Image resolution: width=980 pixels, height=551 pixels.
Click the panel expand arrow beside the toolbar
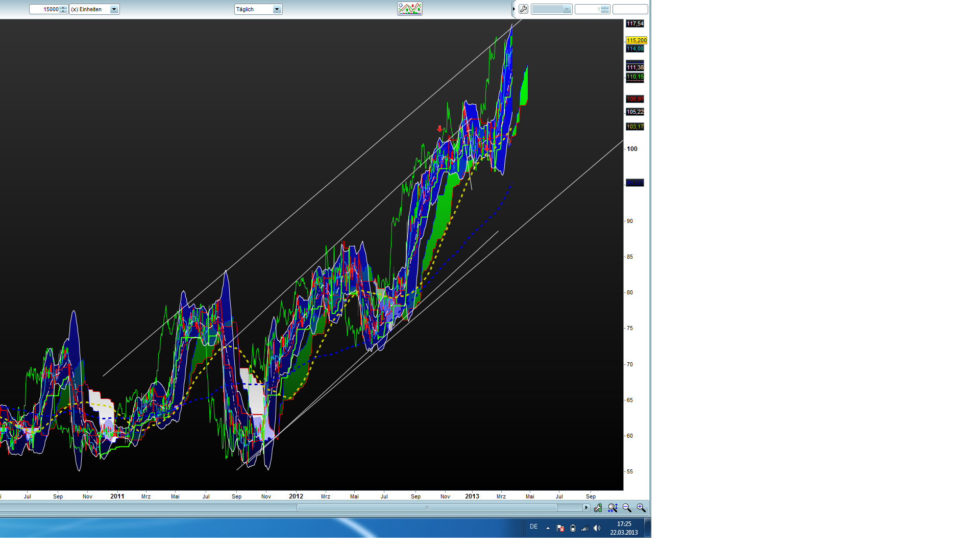[x=513, y=9]
